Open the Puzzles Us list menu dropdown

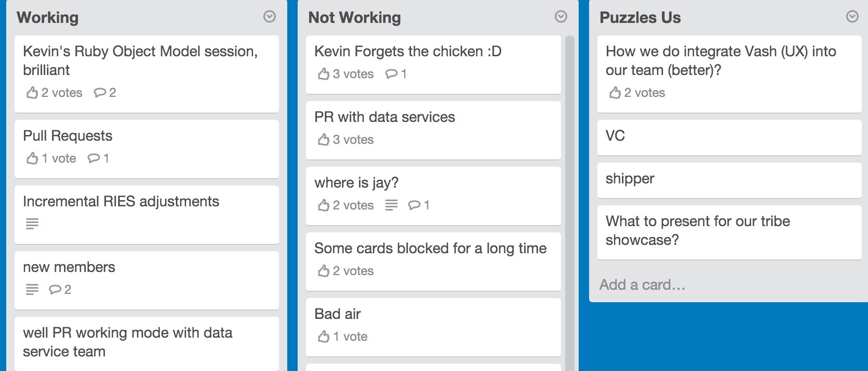coord(852,17)
